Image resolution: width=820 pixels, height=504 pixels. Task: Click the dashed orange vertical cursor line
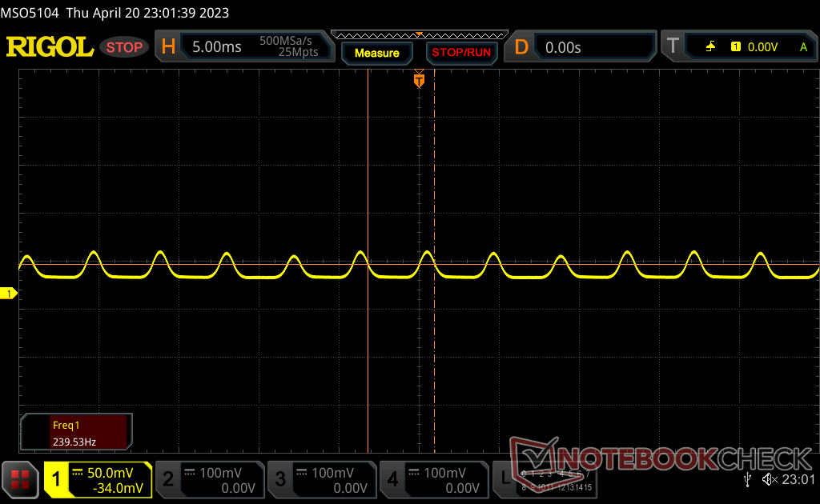[x=435, y=261]
